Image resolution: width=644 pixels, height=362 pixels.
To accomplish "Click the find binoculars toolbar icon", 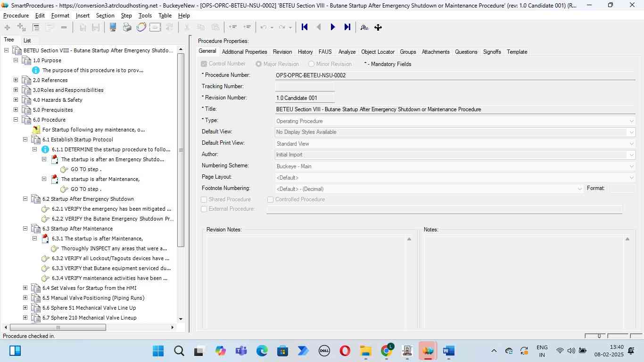I will click(364, 27).
